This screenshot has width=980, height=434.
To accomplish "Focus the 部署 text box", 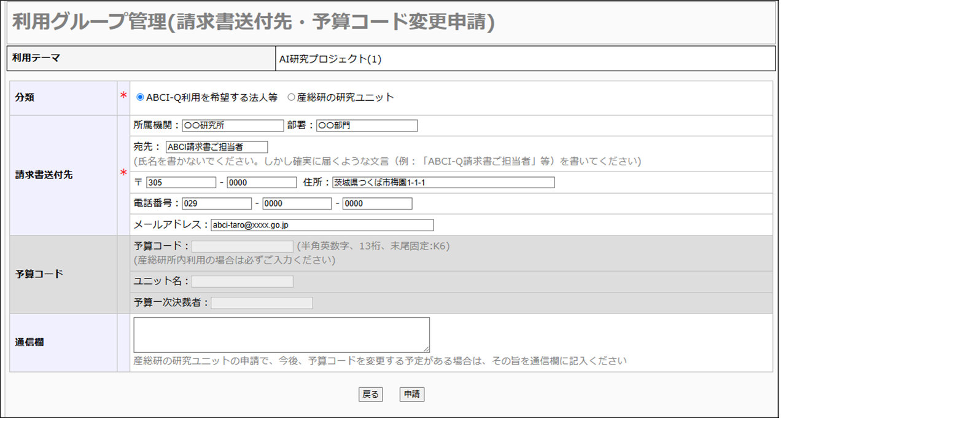I will (x=367, y=125).
